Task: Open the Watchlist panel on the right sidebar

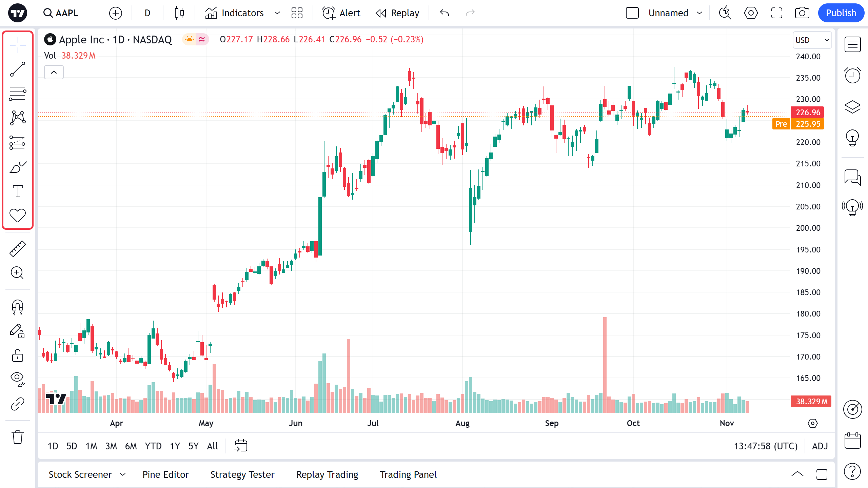Action: tap(853, 44)
